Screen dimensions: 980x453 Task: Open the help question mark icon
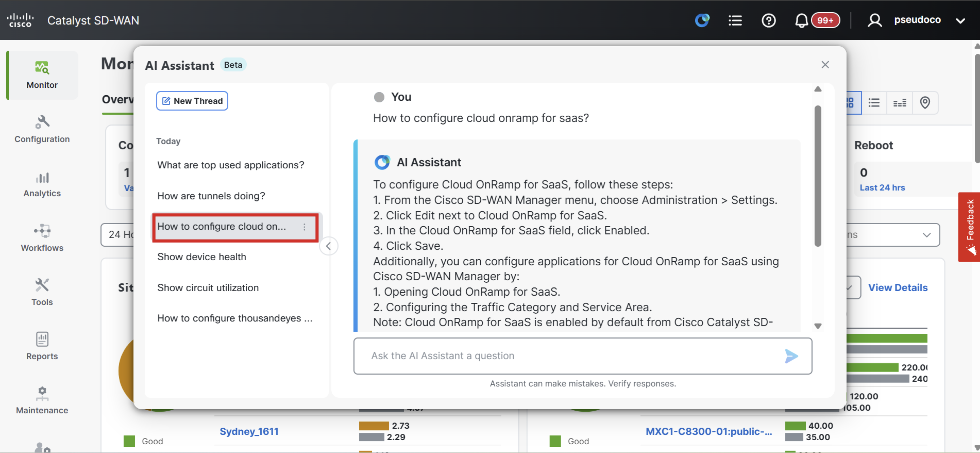[x=768, y=20]
